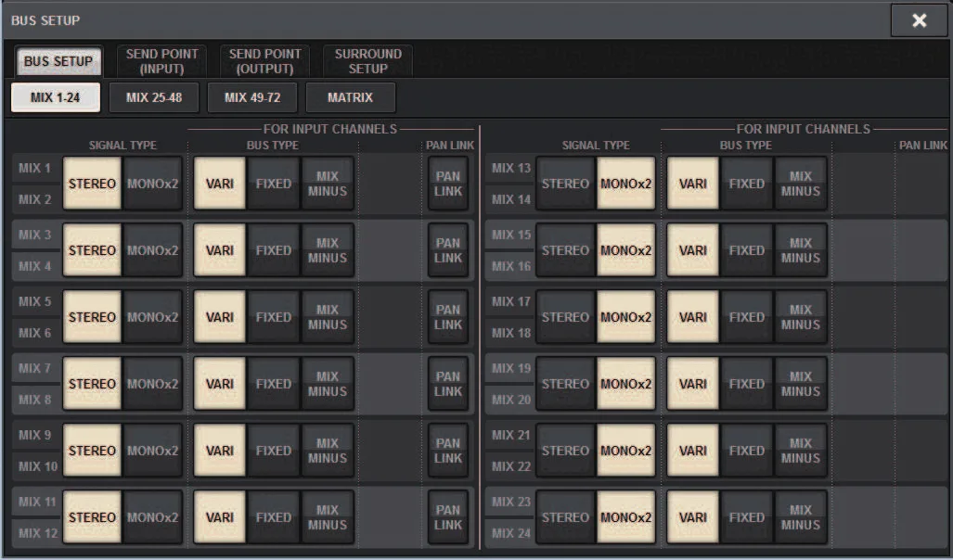Switch MIX 17/18 to STEREO
The width and height of the screenshot is (953, 560).
(565, 317)
